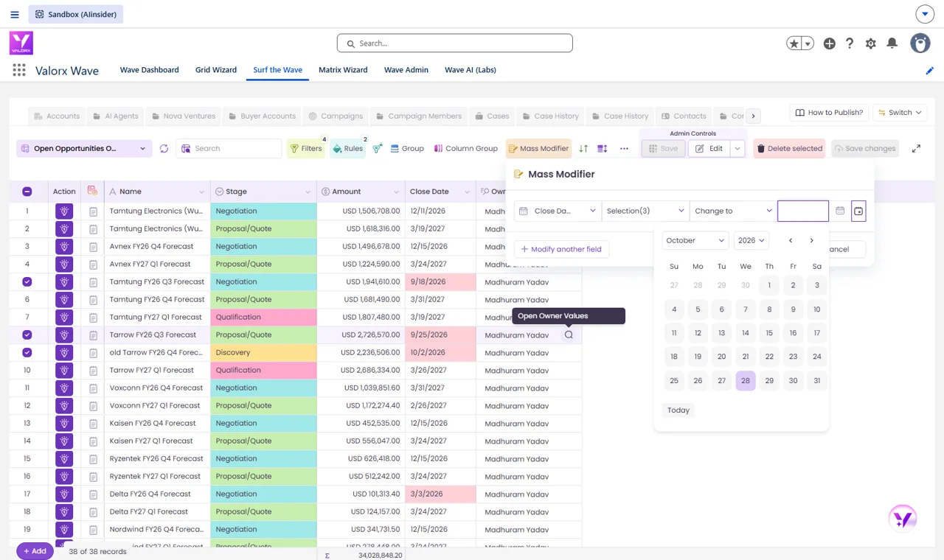Open the Campaign Members tab

[x=419, y=116]
